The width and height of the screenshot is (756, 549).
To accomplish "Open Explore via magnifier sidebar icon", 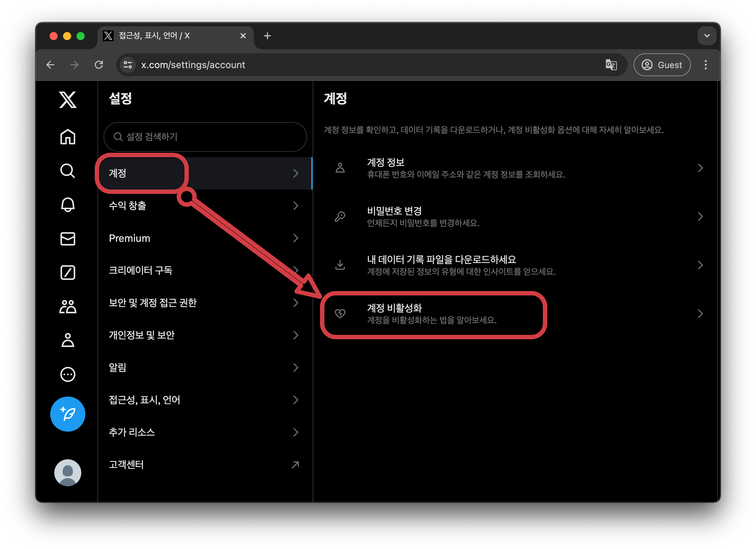I will click(68, 171).
